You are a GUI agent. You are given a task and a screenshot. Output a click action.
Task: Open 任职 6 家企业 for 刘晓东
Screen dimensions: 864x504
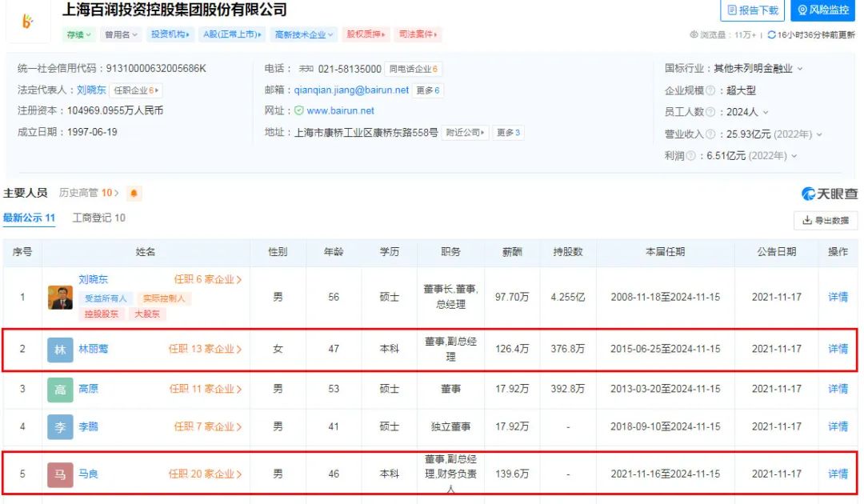[x=208, y=279]
